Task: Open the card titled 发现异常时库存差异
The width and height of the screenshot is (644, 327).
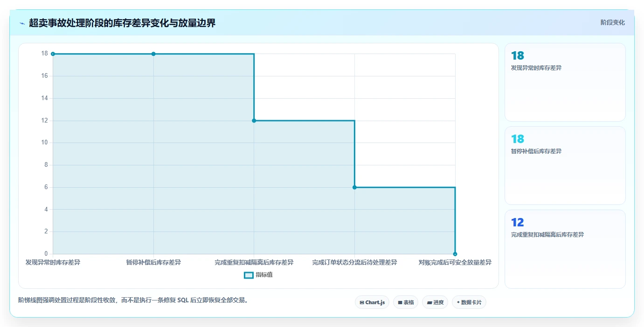Action: click(565, 82)
